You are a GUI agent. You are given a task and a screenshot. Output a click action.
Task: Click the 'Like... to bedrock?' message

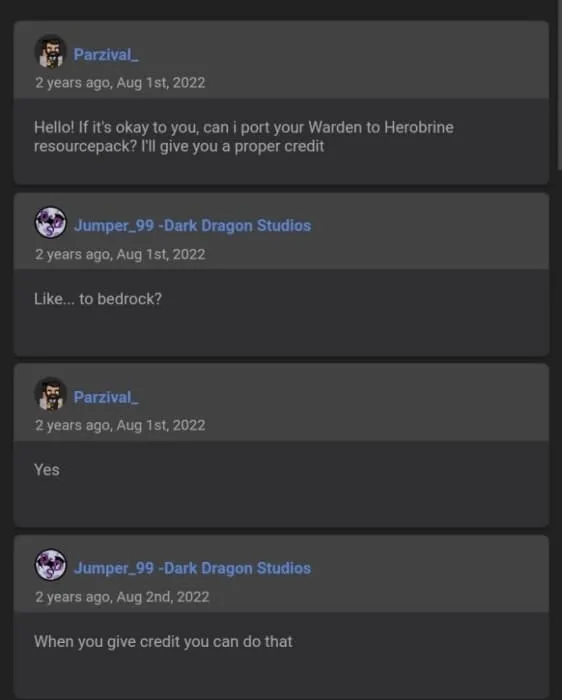[98, 299]
